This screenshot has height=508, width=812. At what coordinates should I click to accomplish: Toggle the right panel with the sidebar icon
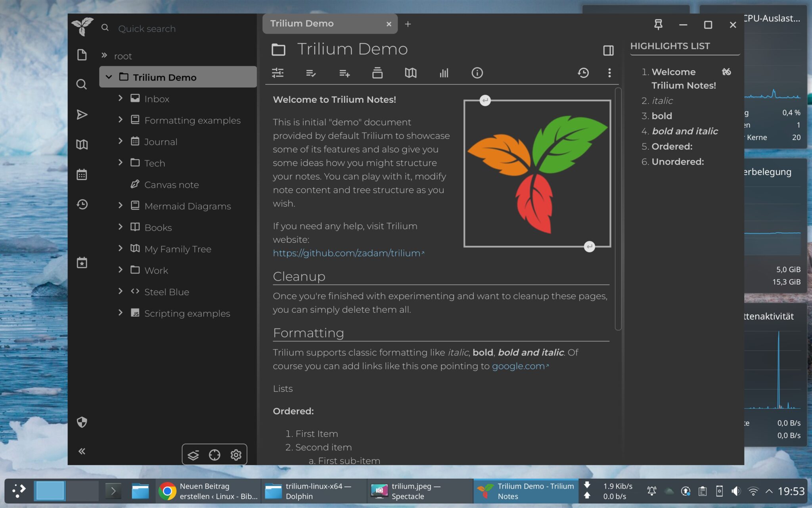[x=609, y=50]
